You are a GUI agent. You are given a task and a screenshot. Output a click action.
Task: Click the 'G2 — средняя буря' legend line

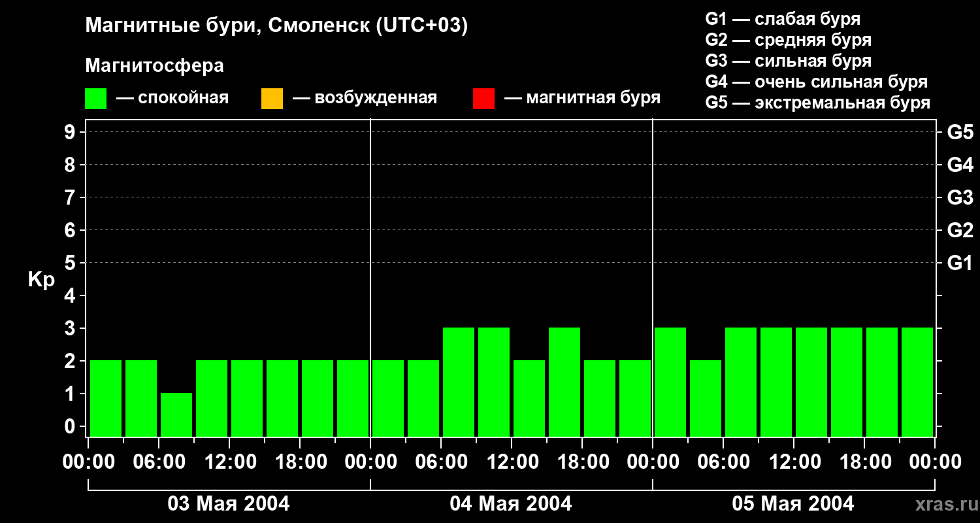pos(788,40)
